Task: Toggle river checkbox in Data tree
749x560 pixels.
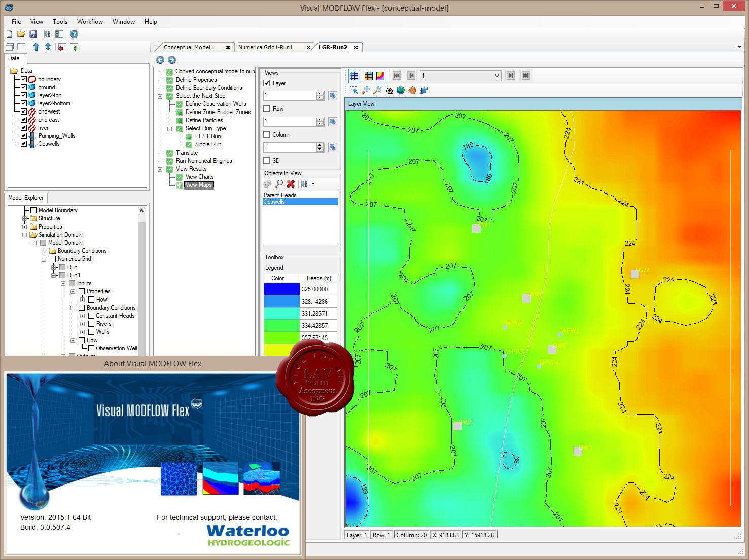Action: coord(24,128)
